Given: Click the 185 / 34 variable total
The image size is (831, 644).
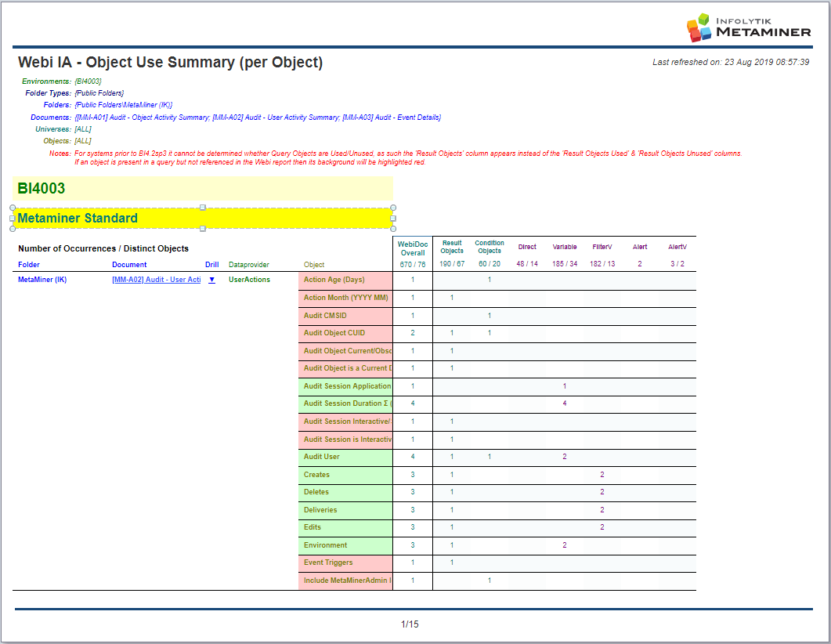Looking at the screenshot, I should (565, 264).
